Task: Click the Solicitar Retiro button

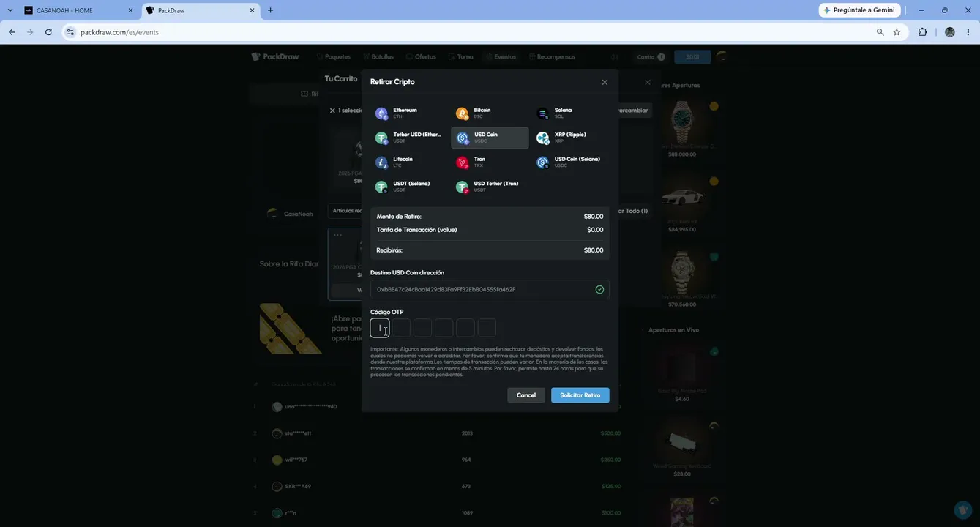Action: [580, 395]
